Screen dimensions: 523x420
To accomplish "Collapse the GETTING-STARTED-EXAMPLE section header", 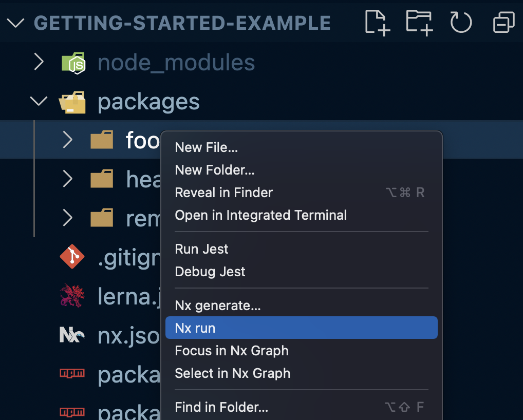I will [x=15, y=23].
